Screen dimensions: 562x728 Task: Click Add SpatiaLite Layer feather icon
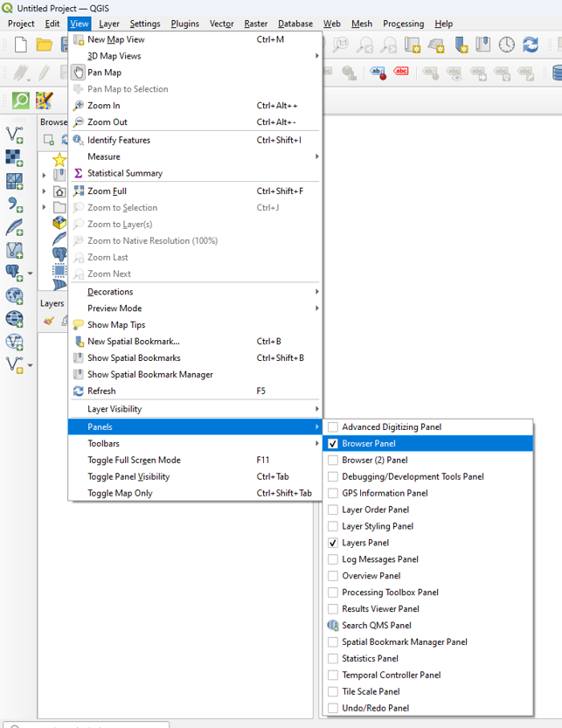coord(14,227)
